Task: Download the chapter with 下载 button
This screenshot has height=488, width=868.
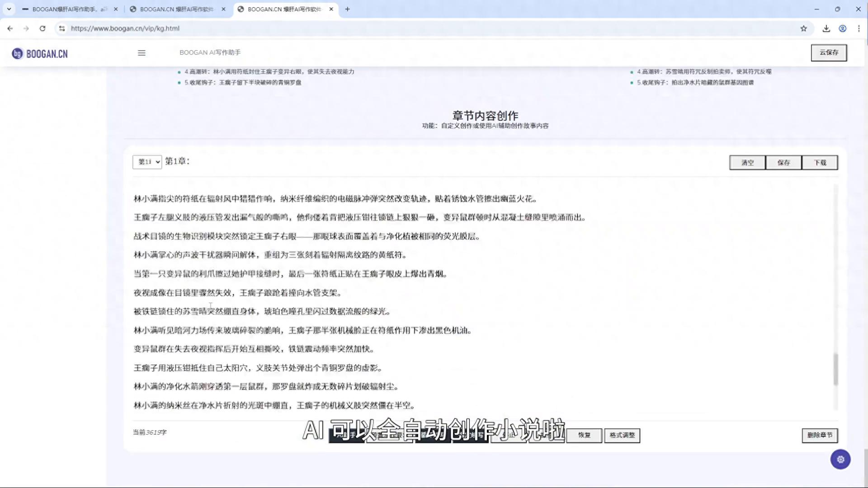Action: coord(820,162)
